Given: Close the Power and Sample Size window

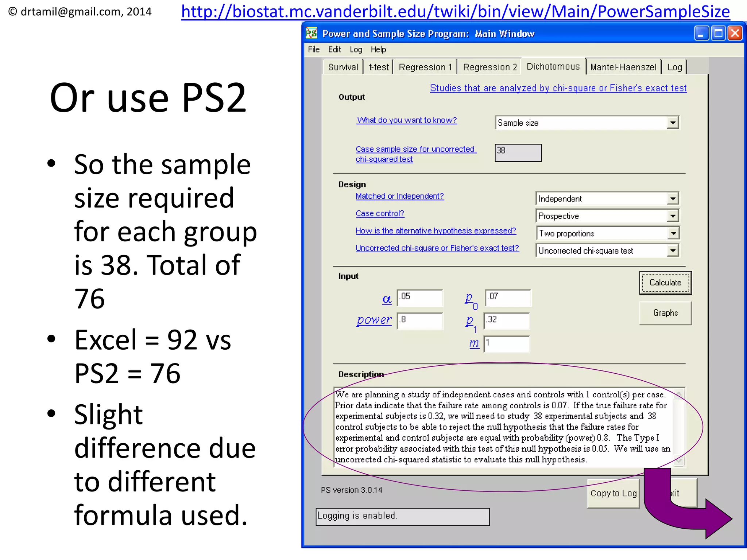Looking at the screenshot, I should [735, 34].
